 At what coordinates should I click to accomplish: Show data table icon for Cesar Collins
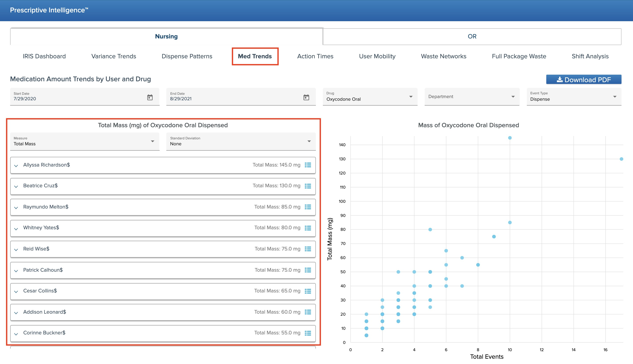(308, 291)
